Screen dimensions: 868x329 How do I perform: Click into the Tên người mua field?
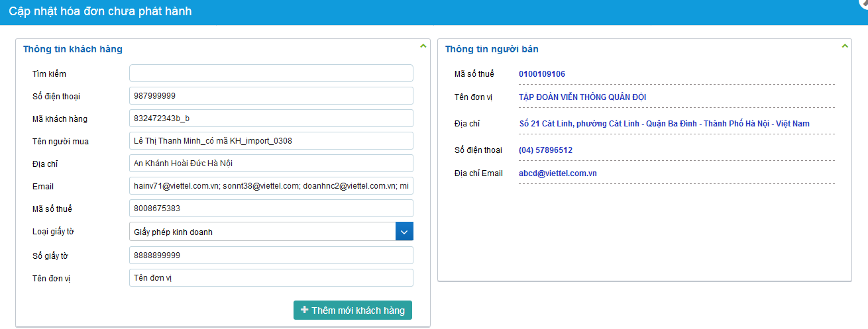coord(271,141)
